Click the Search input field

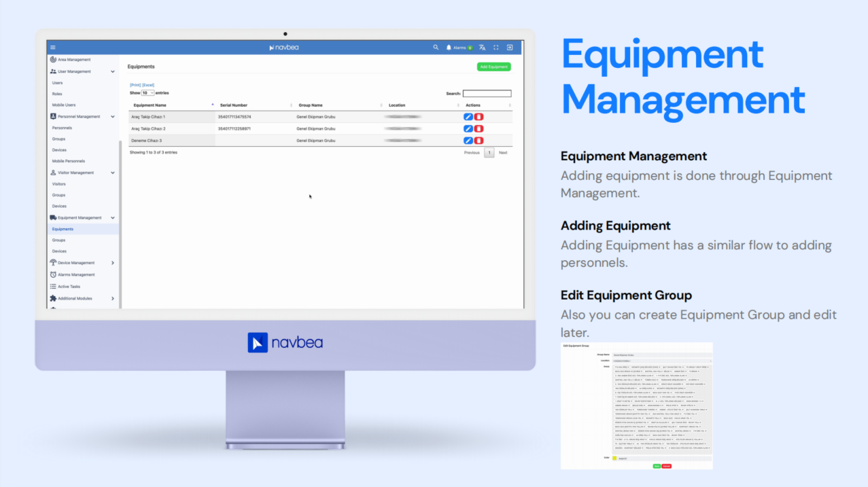[x=487, y=94]
